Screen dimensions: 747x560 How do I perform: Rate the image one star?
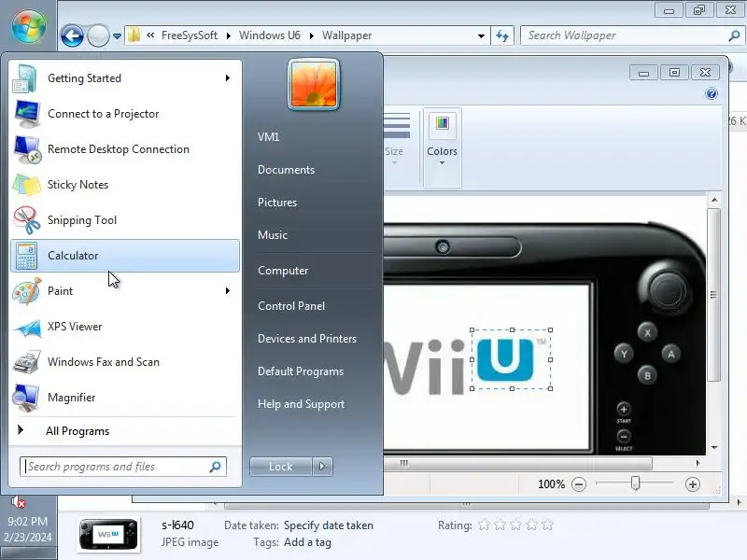484,525
